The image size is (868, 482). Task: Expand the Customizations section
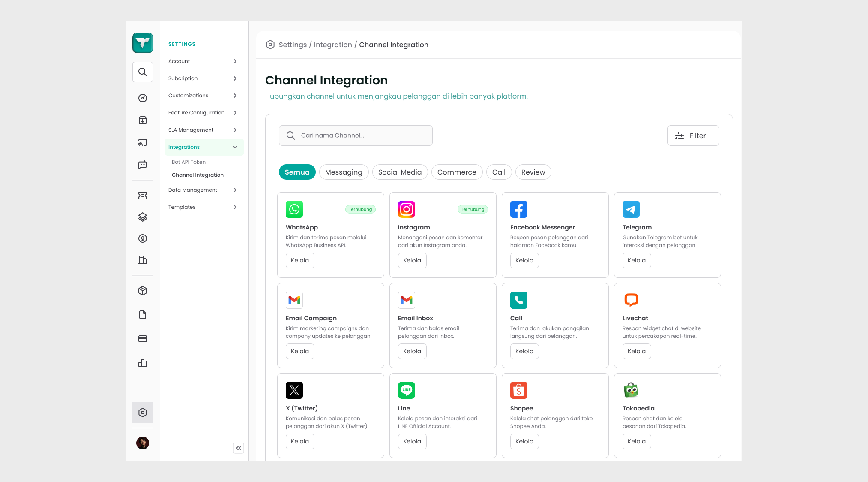(204, 96)
